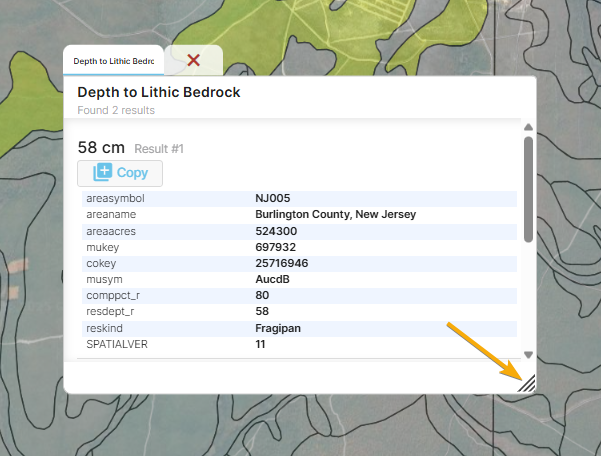The image size is (601, 456).
Task: Click the results panel scrollbar thumb
Action: pos(528,190)
